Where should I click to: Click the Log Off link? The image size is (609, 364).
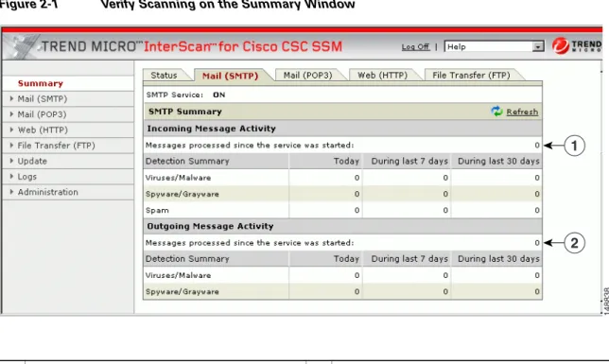(x=415, y=46)
